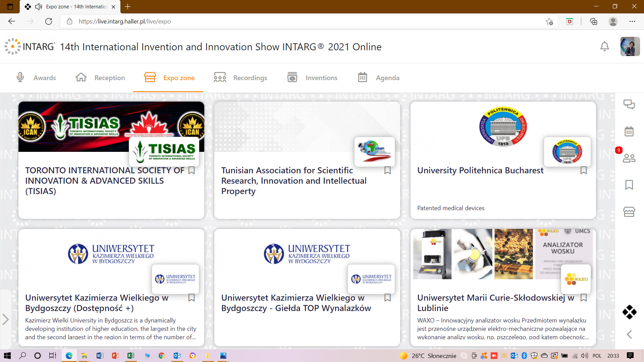Open Tunisian Association for Scientific Research title

294,181
